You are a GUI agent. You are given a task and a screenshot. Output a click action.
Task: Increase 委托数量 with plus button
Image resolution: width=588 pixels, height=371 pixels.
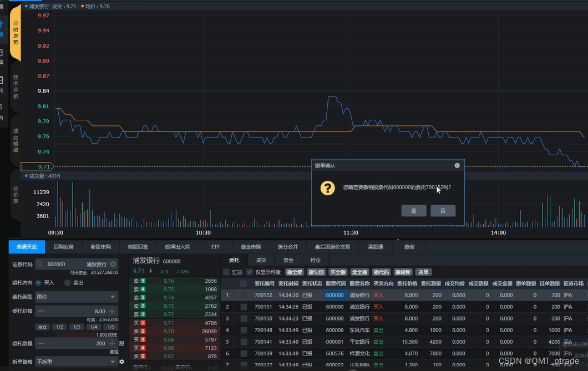coord(112,343)
